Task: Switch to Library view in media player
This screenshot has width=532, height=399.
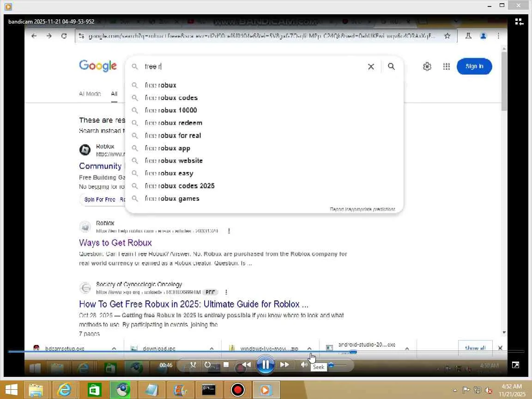Action: [x=519, y=22]
